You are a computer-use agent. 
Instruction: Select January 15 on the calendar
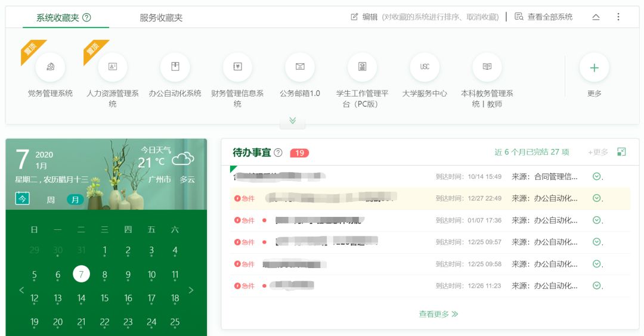tap(104, 298)
